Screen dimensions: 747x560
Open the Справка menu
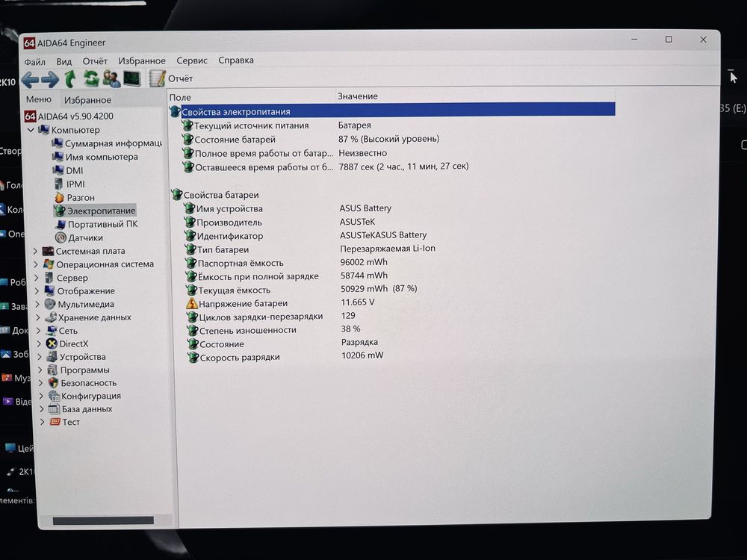point(236,60)
